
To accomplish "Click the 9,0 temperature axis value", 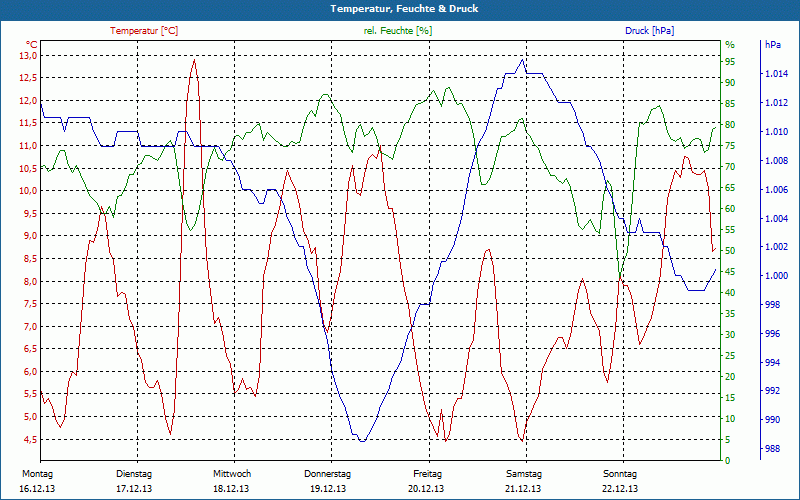I will click(x=31, y=236).
